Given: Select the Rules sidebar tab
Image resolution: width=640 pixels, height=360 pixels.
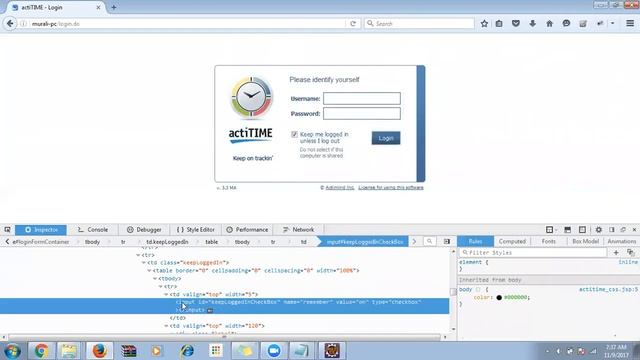Looking at the screenshot, I should click(475, 242).
